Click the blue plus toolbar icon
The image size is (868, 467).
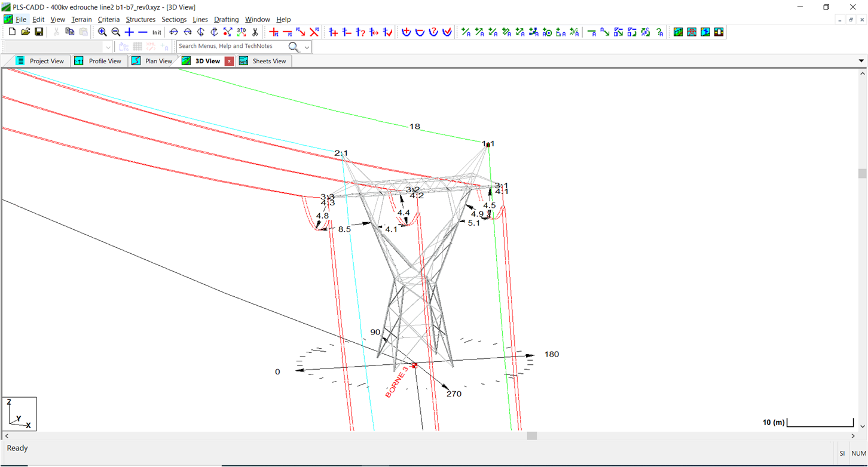pos(129,32)
